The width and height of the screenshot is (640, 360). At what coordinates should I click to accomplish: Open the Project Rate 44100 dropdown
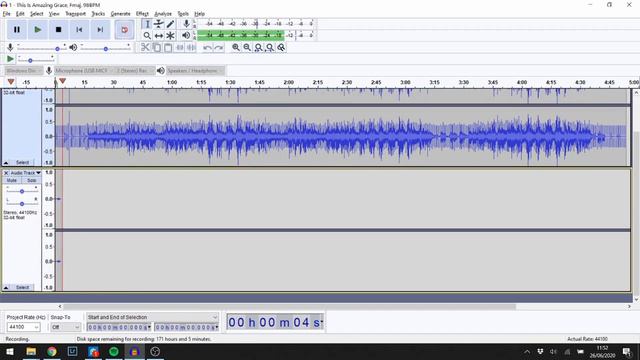tap(24, 327)
